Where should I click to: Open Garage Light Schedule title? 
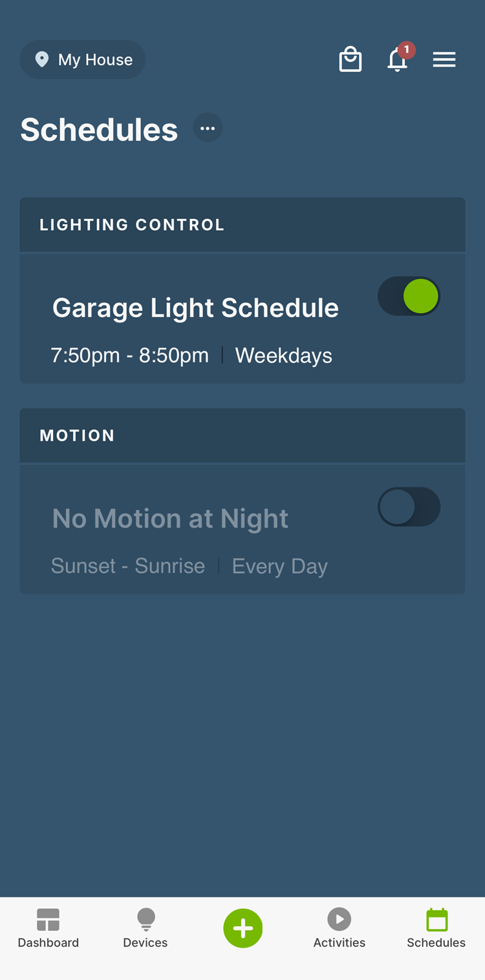tap(195, 308)
